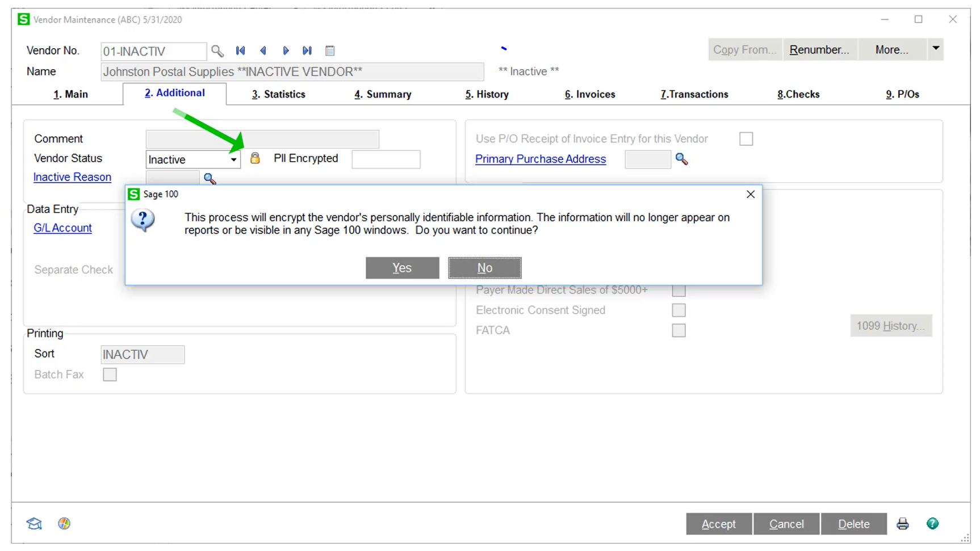Open the vendor memo icon
Image resolution: width=980 pixels, height=551 pixels.
(330, 51)
